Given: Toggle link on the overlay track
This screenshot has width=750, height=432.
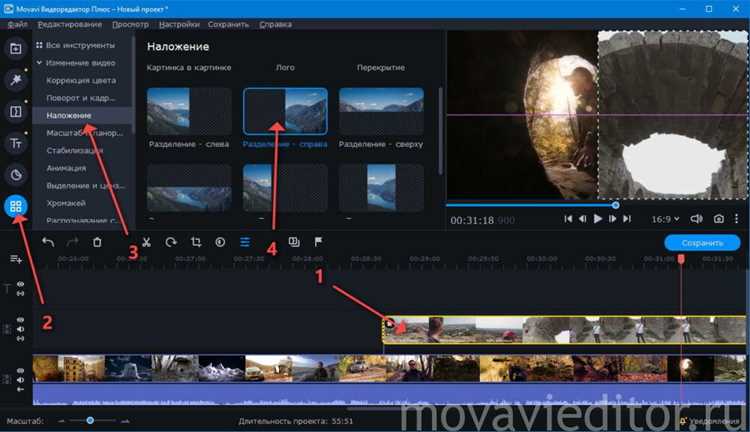Looking at the screenshot, I should 21,339.
